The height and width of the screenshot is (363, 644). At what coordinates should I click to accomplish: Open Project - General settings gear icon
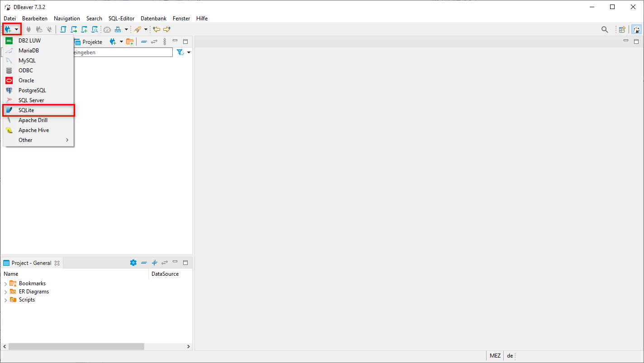[x=133, y=262]
